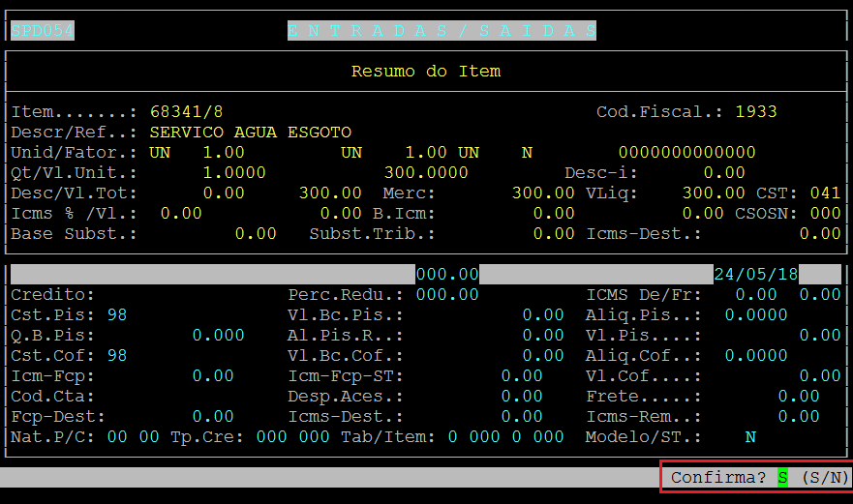The height and width of the screenshot is (504, 853).
Task: Click the Cst.Cof value 98
Action: pyautogui.click(x=117, y=355)
